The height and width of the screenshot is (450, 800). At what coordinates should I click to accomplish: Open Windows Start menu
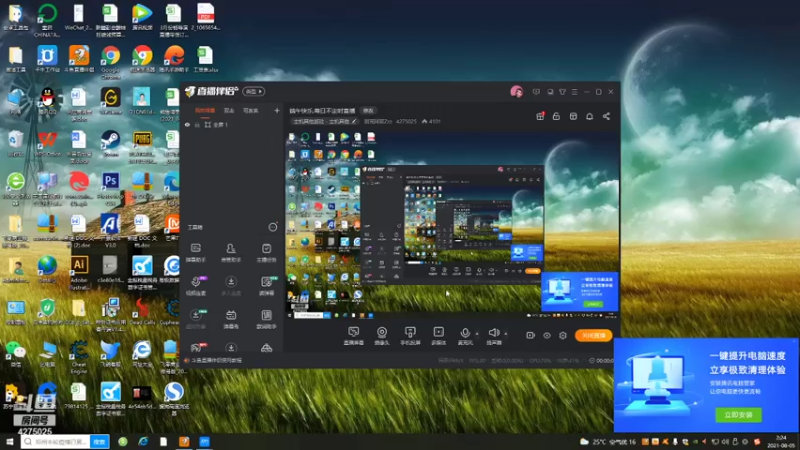(9, 441)
